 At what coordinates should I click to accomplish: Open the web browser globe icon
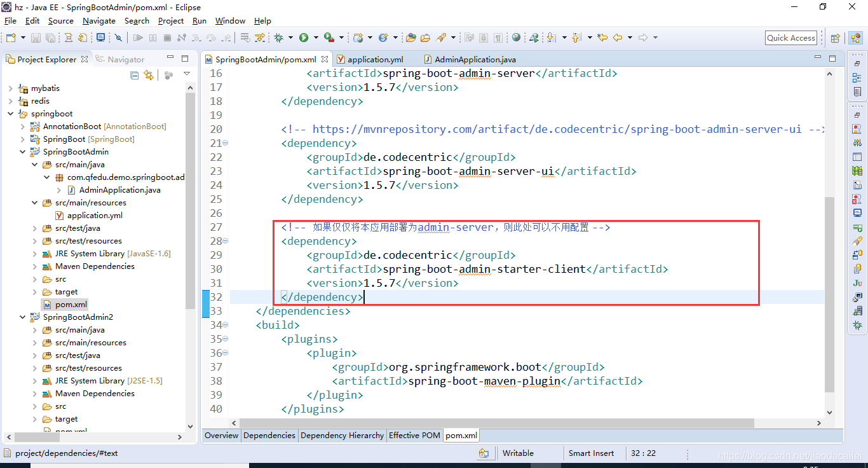(516, 38)
